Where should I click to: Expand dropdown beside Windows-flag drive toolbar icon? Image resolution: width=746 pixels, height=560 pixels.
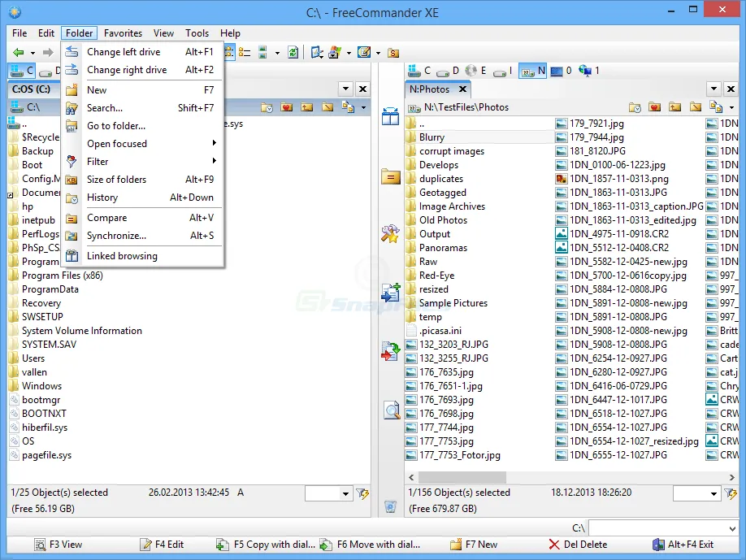pos(349,53)
